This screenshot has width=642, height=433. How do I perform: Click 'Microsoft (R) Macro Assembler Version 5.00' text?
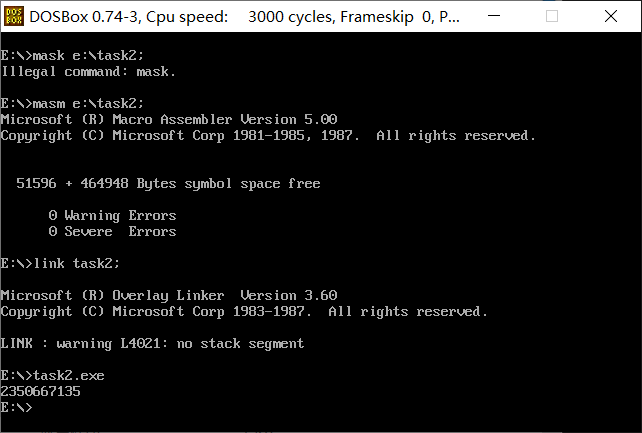click(x=169, y=120)
